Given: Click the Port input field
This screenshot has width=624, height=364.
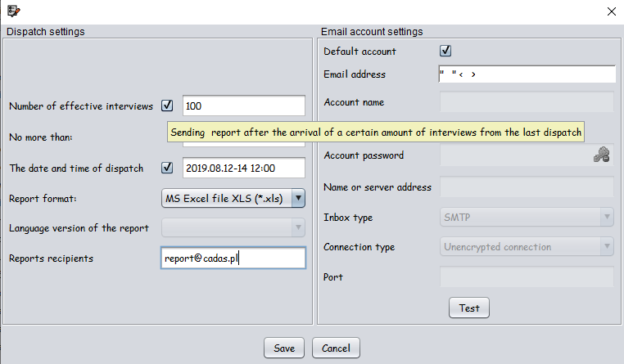Looking at the screenshot, I should tap(527, 276).
